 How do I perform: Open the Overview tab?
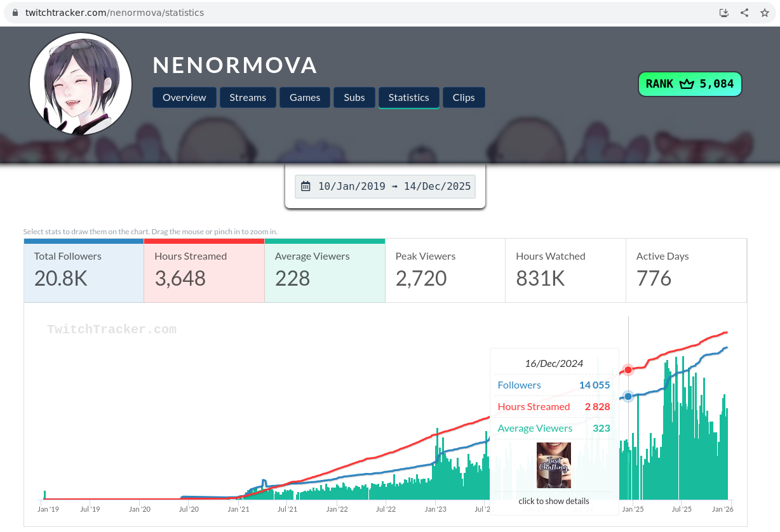(x=184, y=97)
